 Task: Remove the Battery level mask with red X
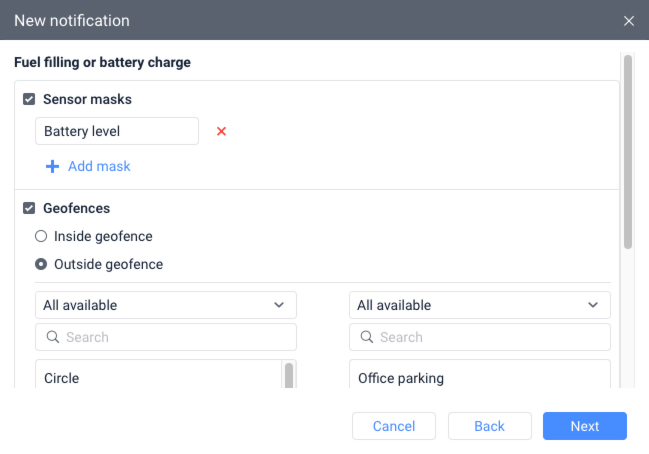click(222, 131)
